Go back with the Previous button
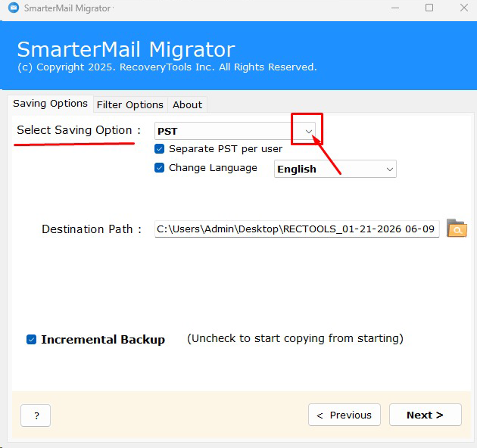This screenshot has height=448, width=477. coord(344,415)
